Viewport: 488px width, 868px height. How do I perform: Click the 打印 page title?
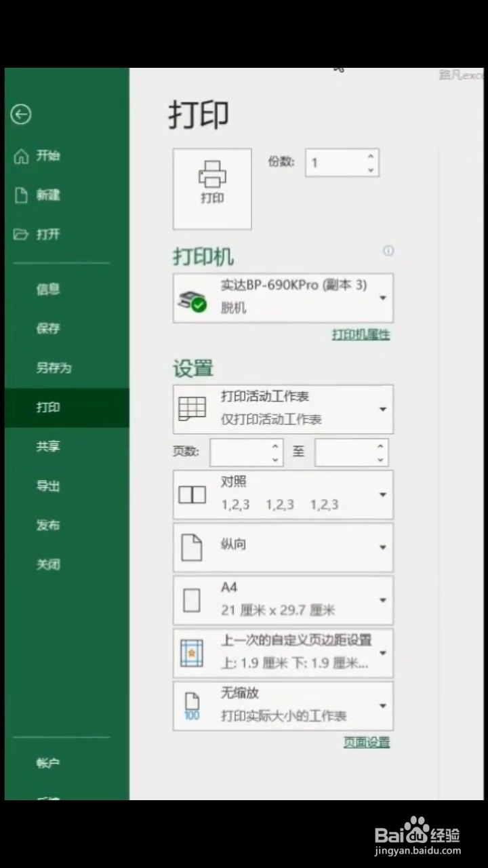(x=199, y=115)
